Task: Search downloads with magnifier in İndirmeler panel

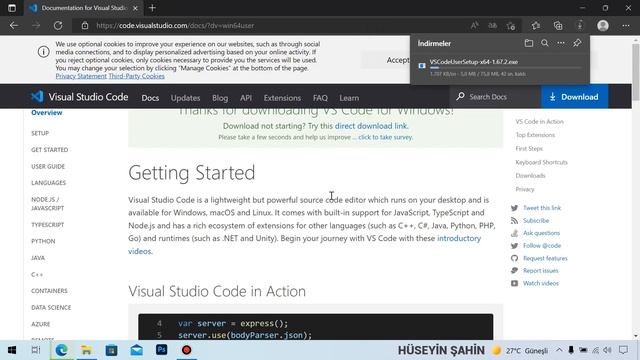Action: (545, 43)
